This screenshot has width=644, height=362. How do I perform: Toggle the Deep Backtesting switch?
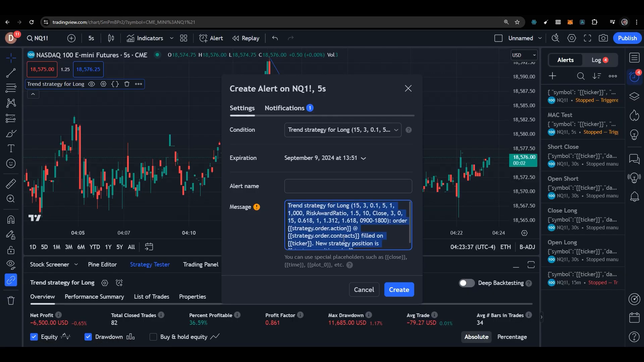(x=467, y=283)
